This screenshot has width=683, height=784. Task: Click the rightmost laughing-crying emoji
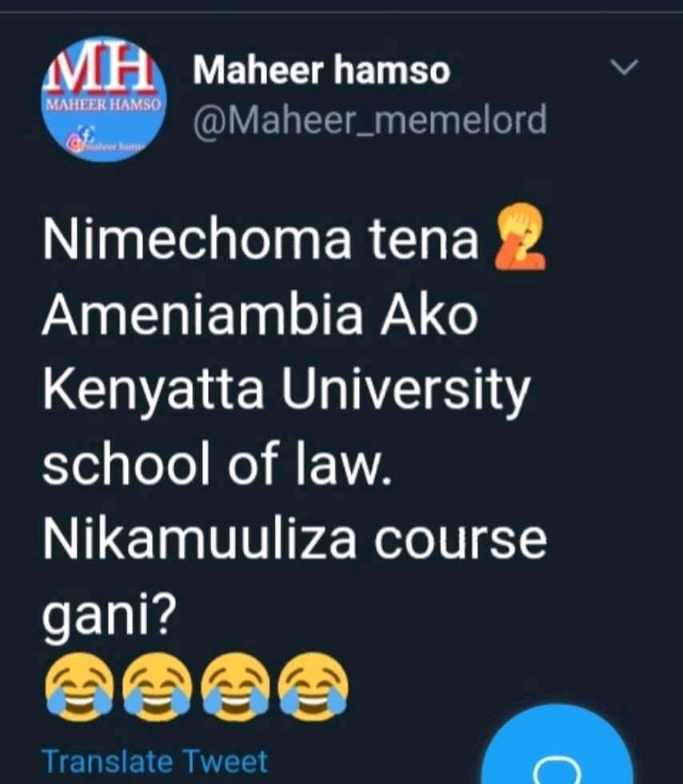point(313,686)
